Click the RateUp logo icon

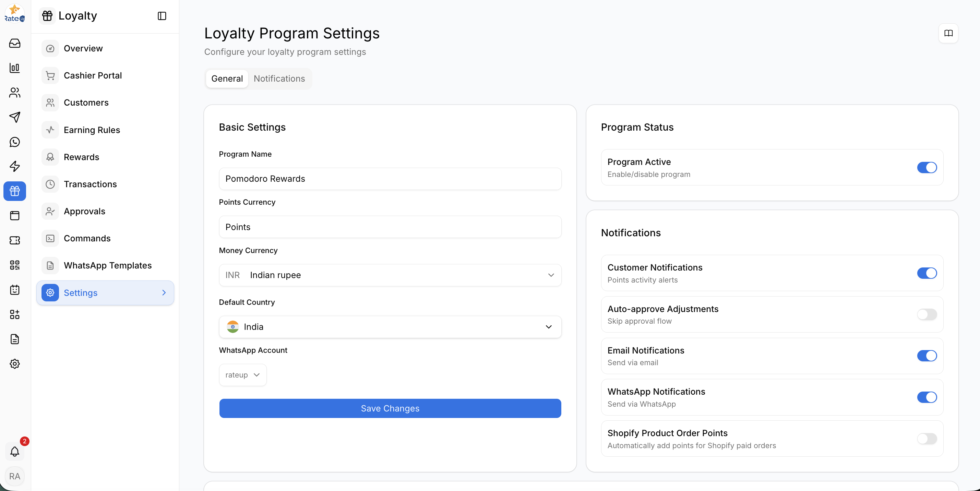coord(14,14)
